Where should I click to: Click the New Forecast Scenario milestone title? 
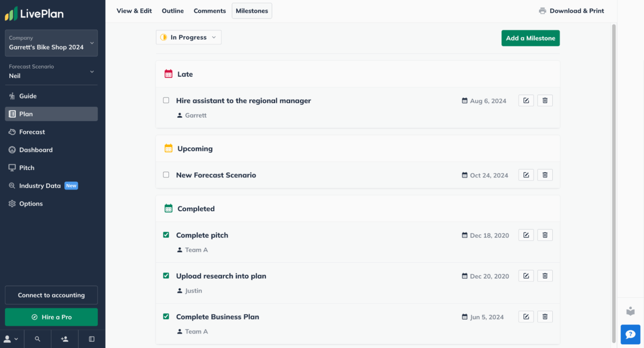216,175
